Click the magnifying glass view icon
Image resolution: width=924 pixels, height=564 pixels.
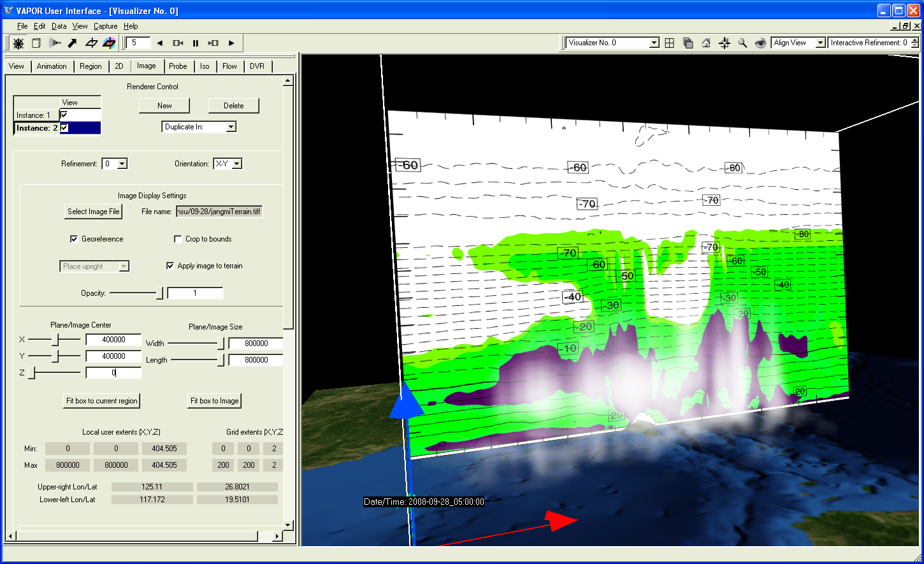tap(742, 43)
